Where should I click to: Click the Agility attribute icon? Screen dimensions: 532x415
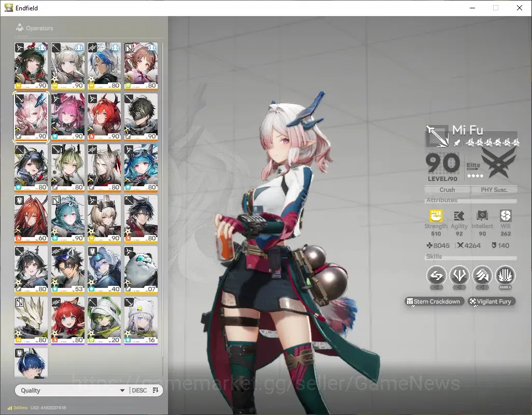click(459, 216)
